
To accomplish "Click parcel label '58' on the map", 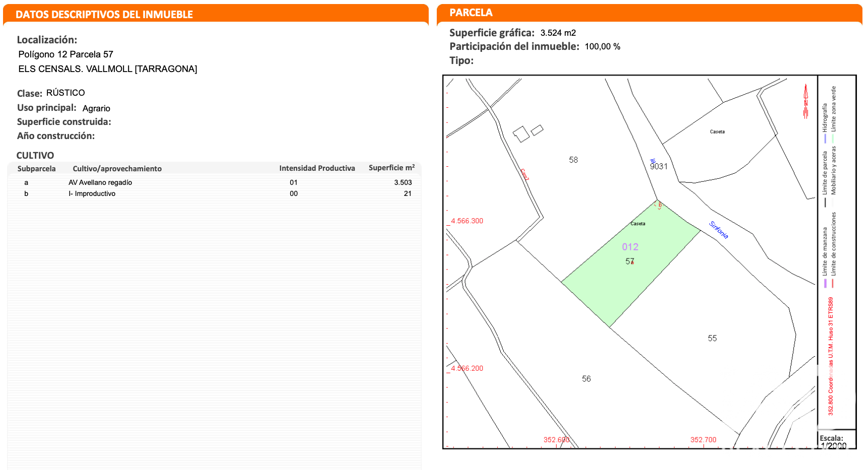I will (x=573, y=160).
